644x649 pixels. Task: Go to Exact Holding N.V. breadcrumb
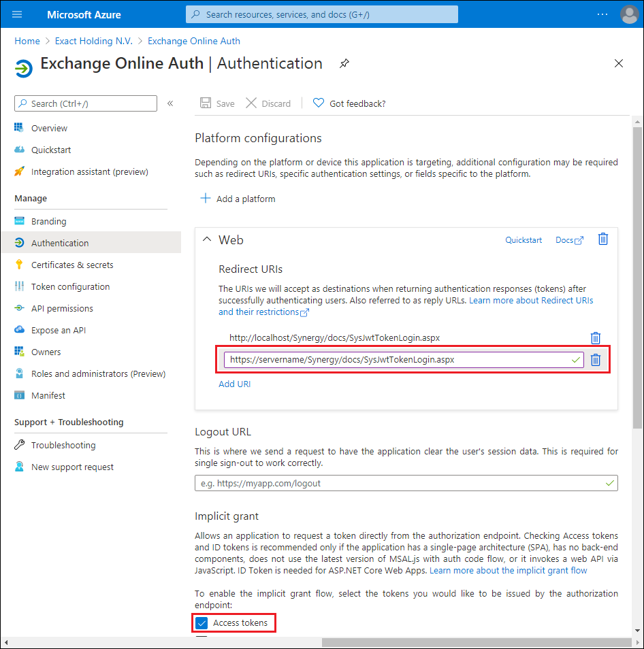tap(93, 41)
